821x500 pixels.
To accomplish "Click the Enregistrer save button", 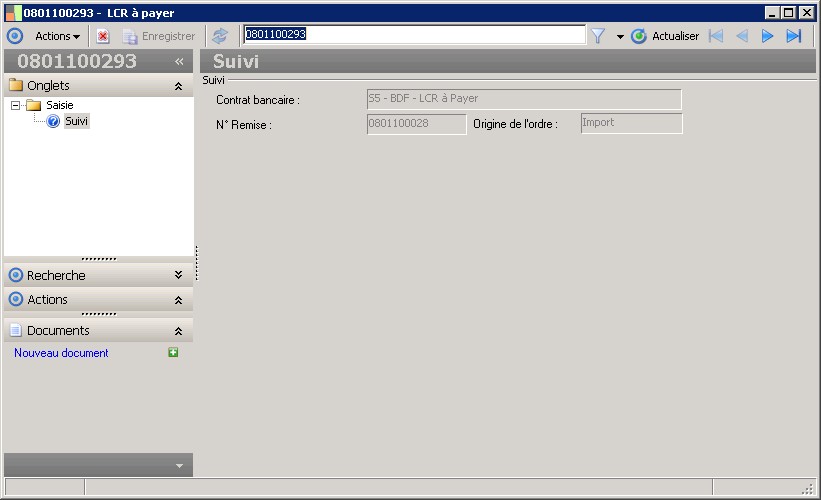I will pos(159,36).
